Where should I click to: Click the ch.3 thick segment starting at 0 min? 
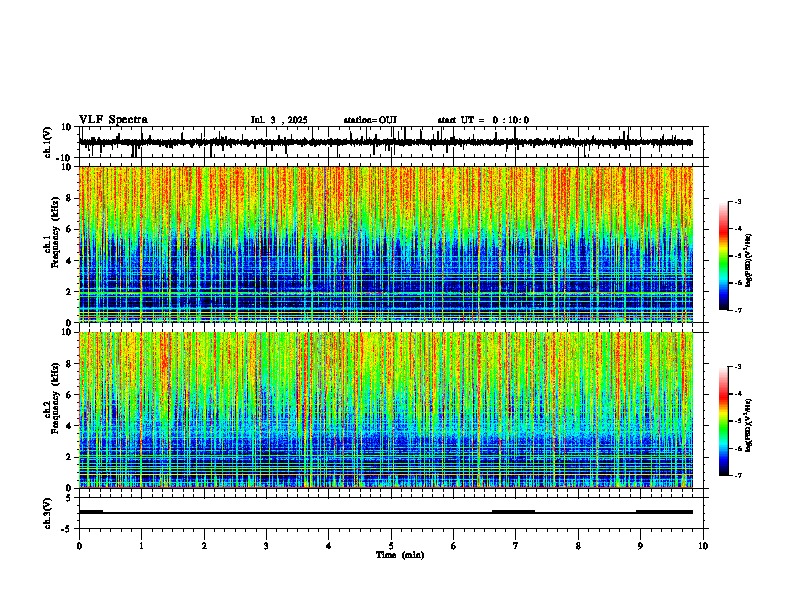pyautogui.click(x=91, y=512)
